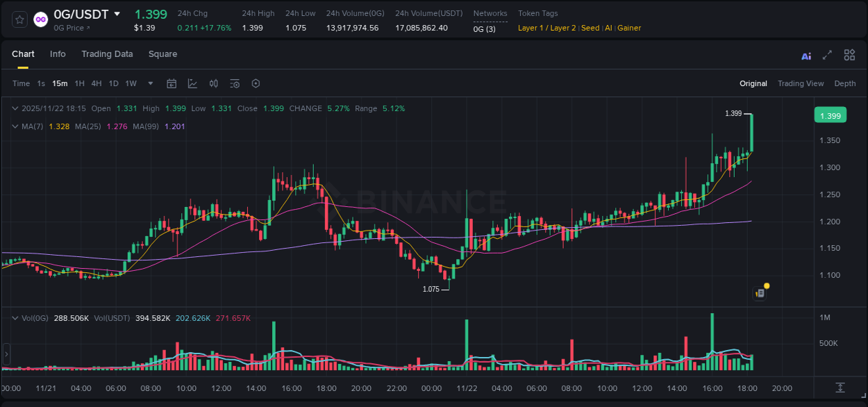Open the date range calendar picker
This screenshot has width=868, height=407.
[x=172, y=83]
